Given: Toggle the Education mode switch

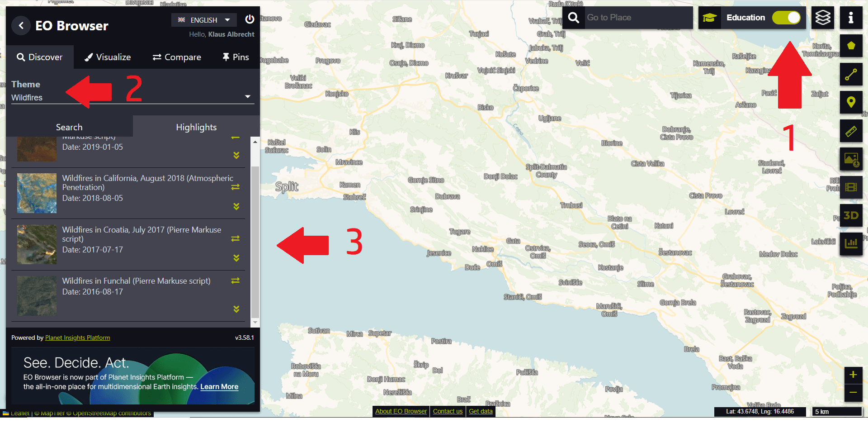Looking at the screenshot, I should 786,18.
